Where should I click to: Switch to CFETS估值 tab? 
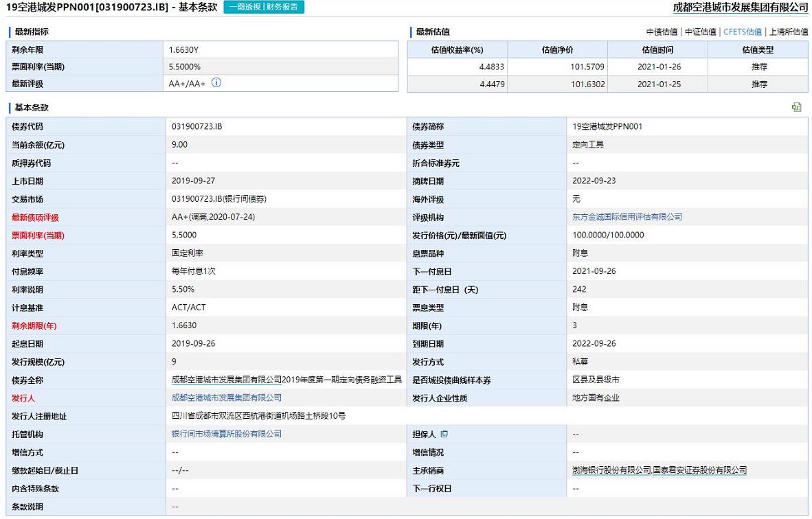click(743, 32)
